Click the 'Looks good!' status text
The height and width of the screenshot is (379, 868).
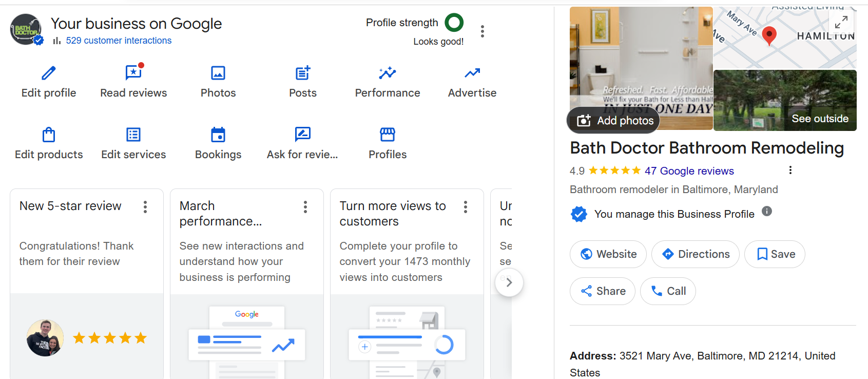tap(438, 42)
